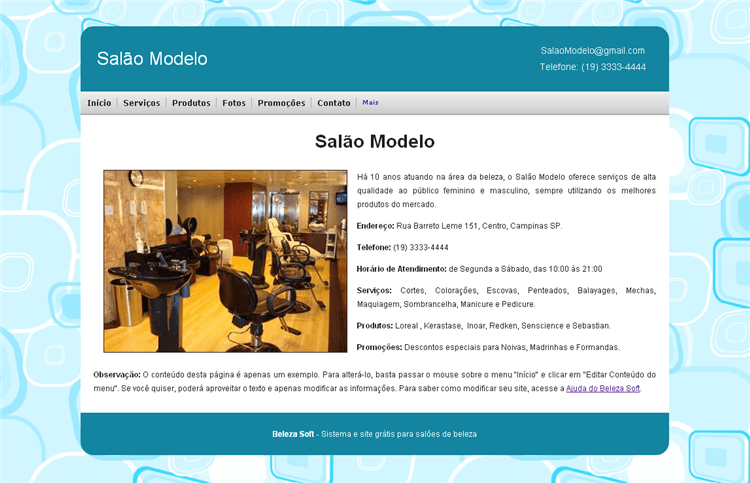
Task: Switch to the Fotos page
Action: 234,103
